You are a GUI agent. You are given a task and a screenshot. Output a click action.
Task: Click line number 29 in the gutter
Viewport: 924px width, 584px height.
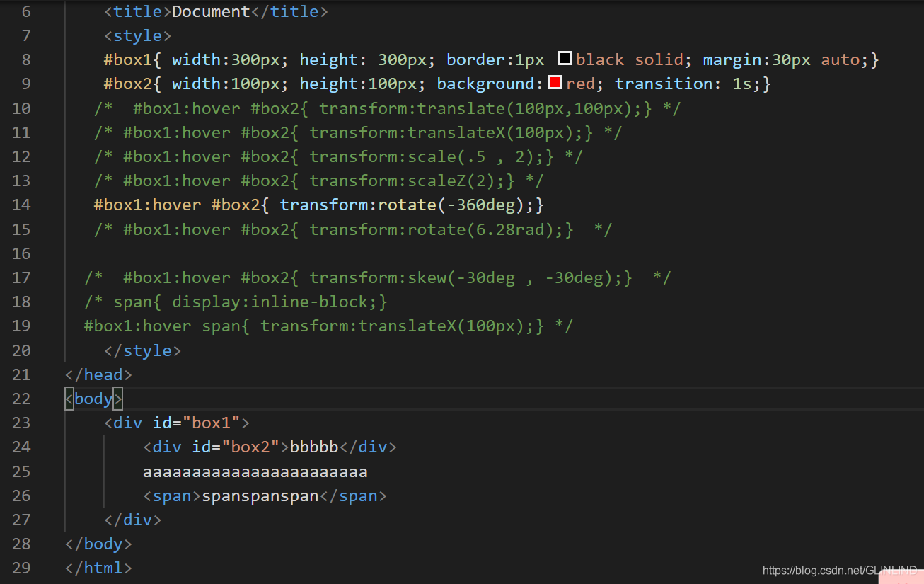click(21, 568)
